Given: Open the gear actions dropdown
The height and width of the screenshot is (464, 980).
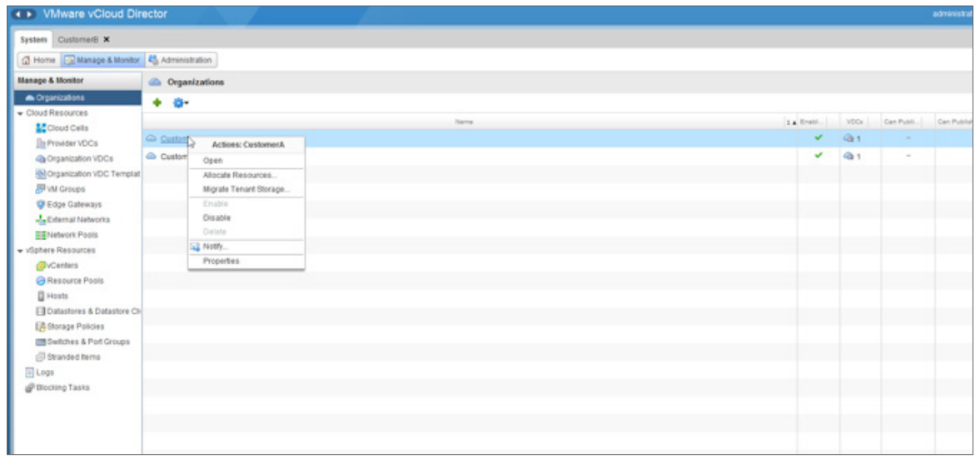Looking at the screenshot, I should 180,103.
